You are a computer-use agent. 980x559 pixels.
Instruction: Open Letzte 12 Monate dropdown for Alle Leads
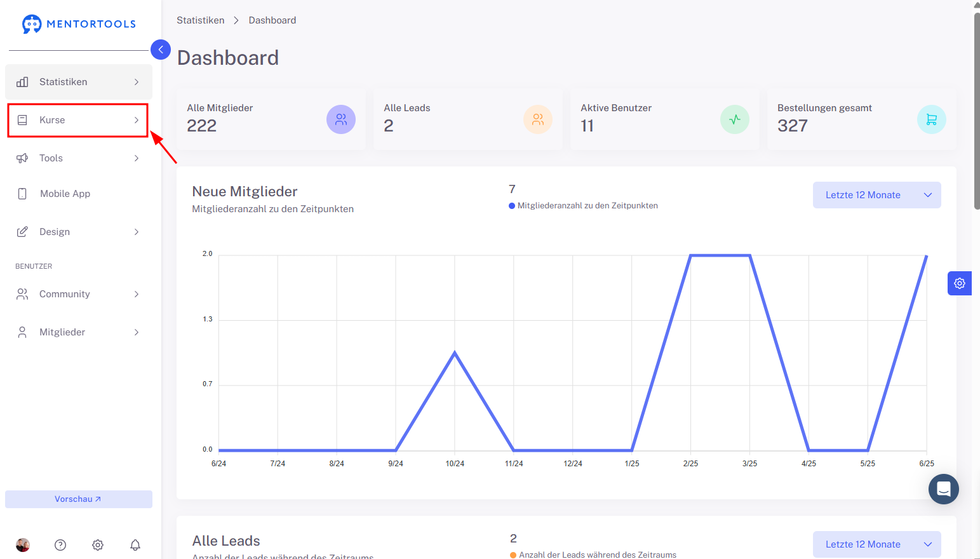click(x=877, y=544)
